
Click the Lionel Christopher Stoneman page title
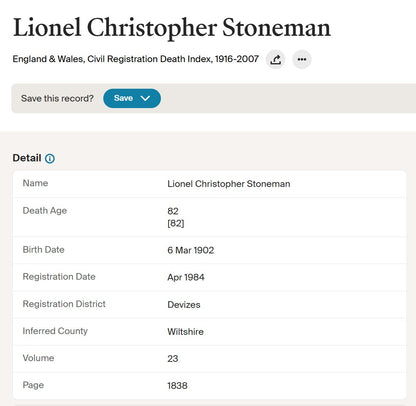[172, 28]
